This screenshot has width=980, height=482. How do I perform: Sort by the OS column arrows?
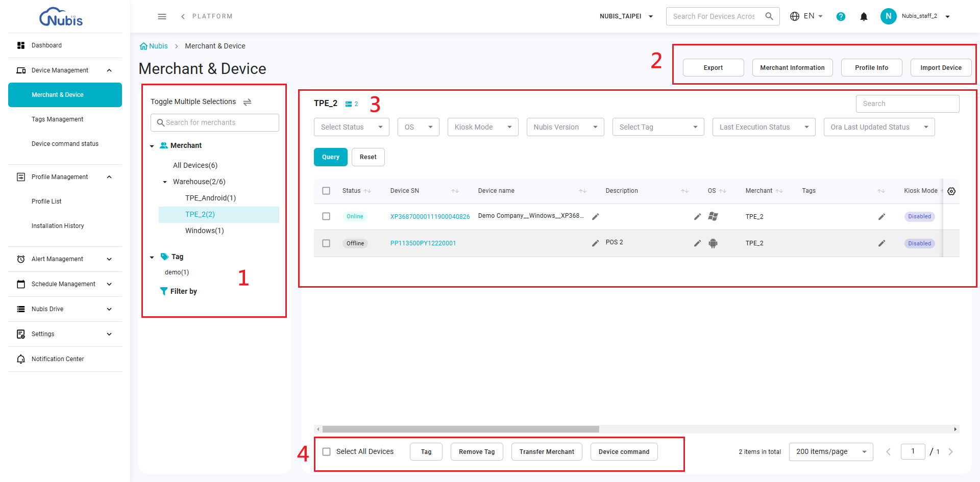point(723,191)
